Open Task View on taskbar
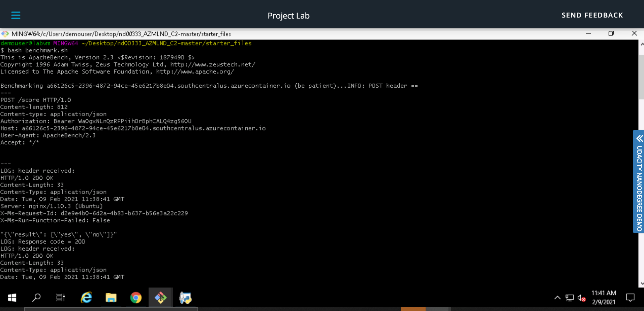Viewport: 644px width, 311px height. (61, 298)
